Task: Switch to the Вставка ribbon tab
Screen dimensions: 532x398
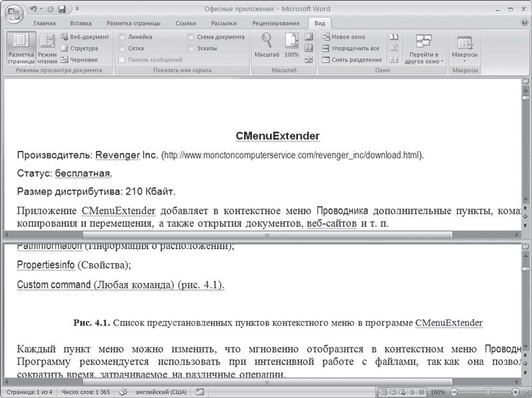Action: tap(80, 23)
